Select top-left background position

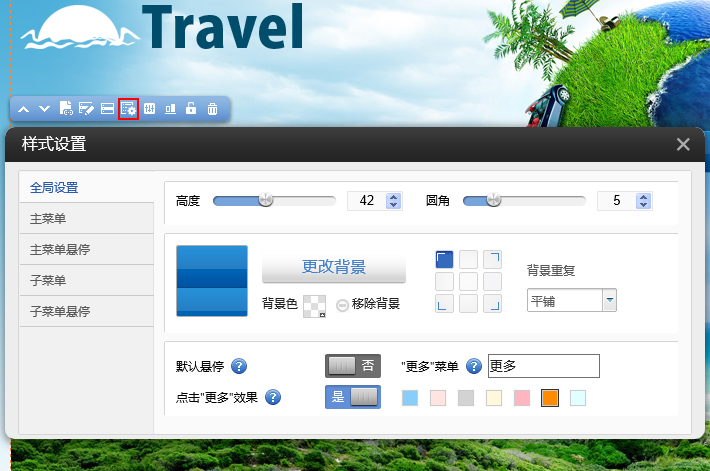point(444,260)
